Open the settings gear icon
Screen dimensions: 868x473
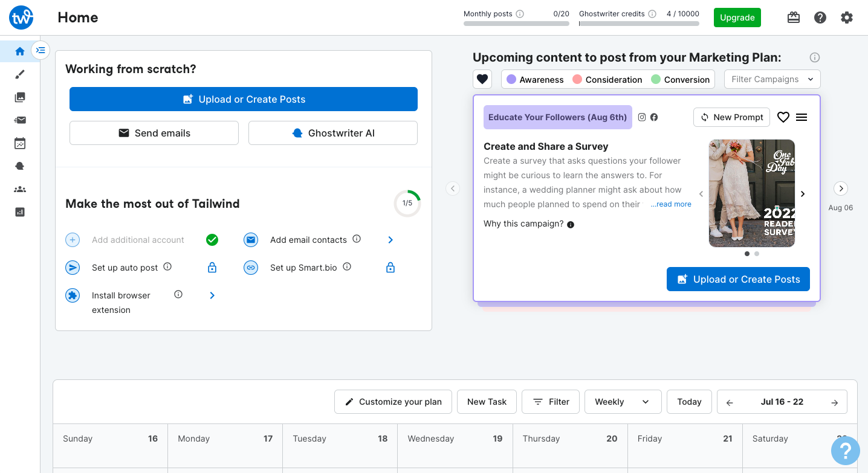[847, 18]
